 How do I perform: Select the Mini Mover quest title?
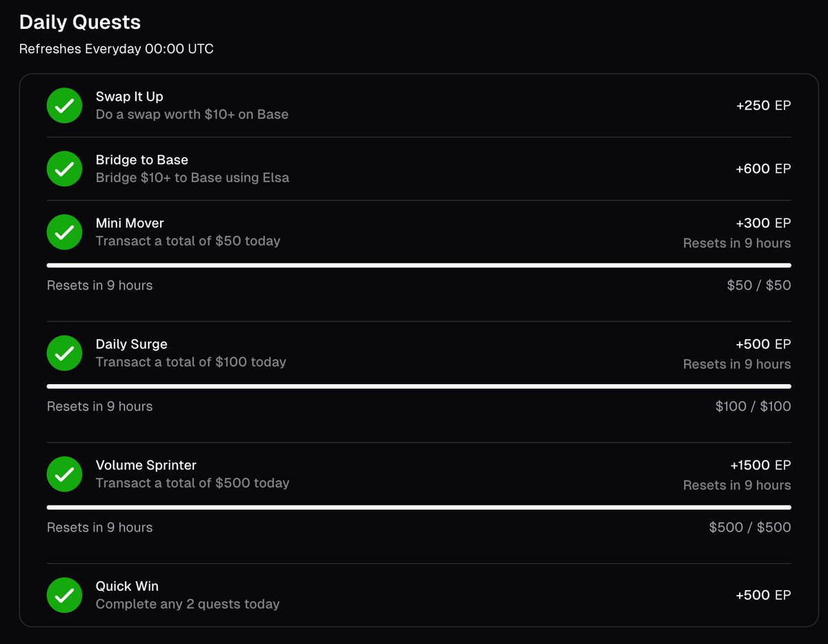(x=130, y=223)
